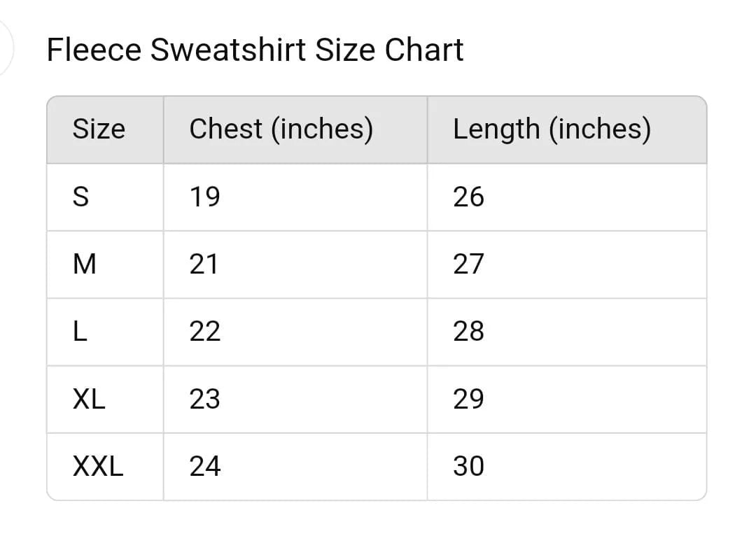Pick the L size cell

(x=80, y=332)
